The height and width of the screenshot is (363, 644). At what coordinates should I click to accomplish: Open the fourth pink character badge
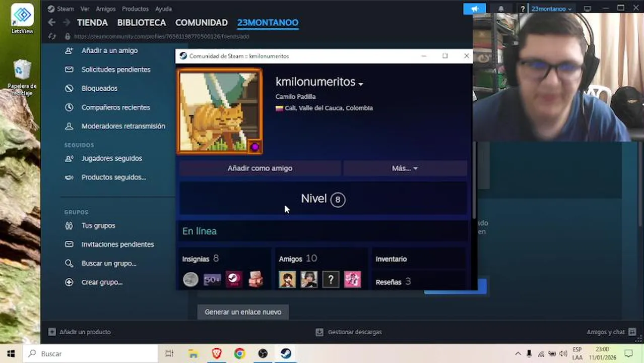[255, 279]
